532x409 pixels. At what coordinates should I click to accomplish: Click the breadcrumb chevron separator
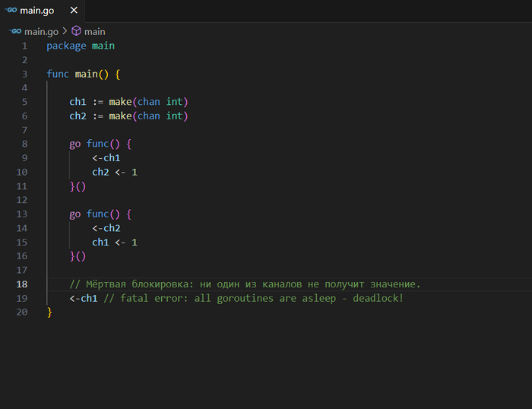65,31
